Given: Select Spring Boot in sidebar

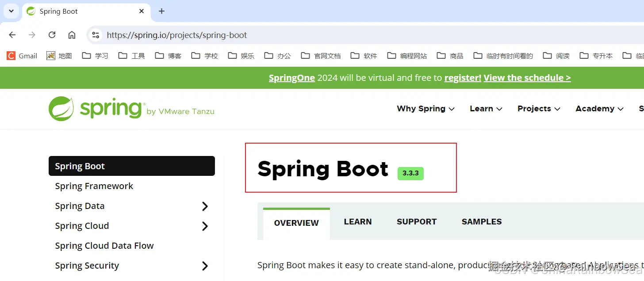Looking at the screenshot, I should (x=132, y=166).
